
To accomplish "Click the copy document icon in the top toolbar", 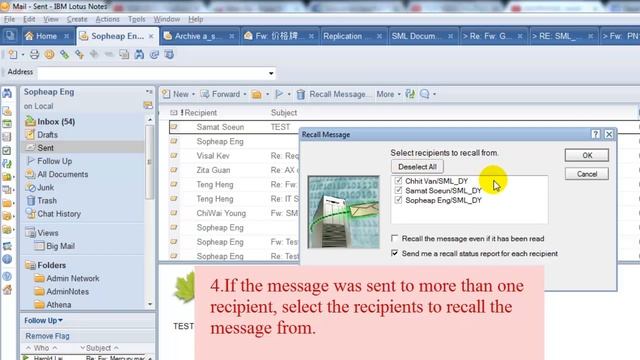I will point(124,54).
